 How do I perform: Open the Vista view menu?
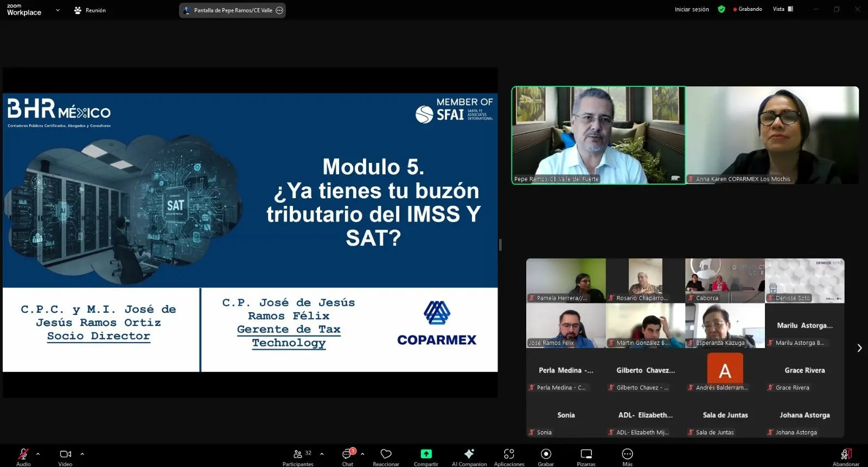[783, 9]
